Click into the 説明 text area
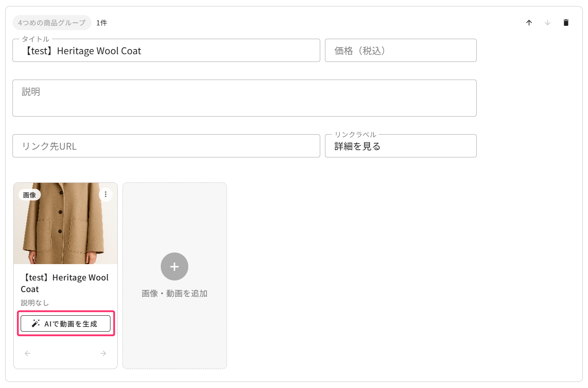 244,98
